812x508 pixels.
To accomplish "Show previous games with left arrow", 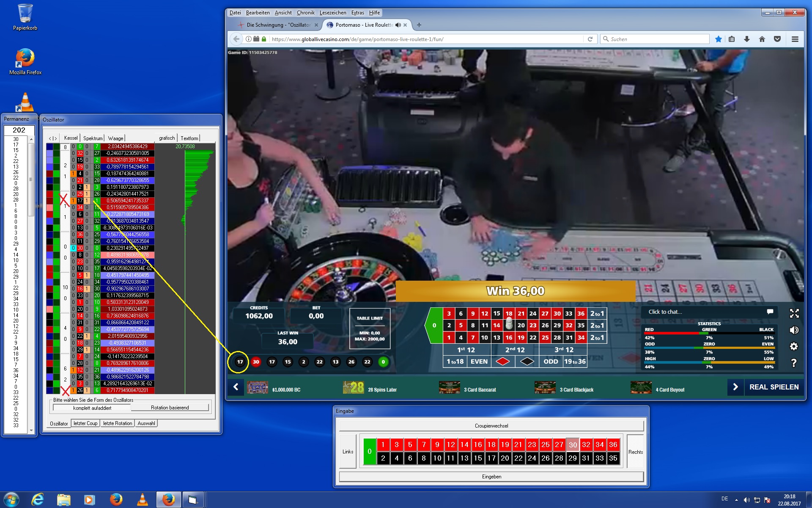I will [236, 387].
